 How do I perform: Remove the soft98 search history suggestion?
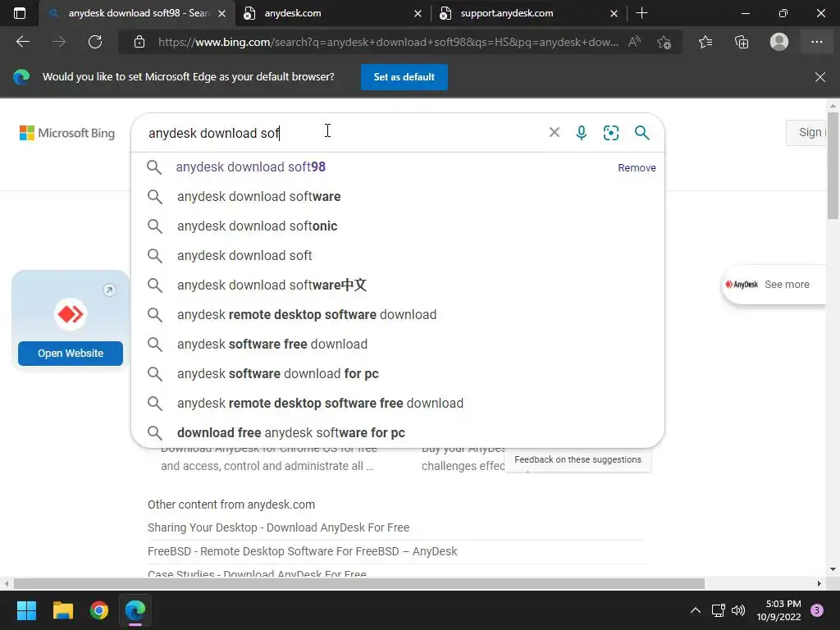pyautogui.click(x=637, y=167)
